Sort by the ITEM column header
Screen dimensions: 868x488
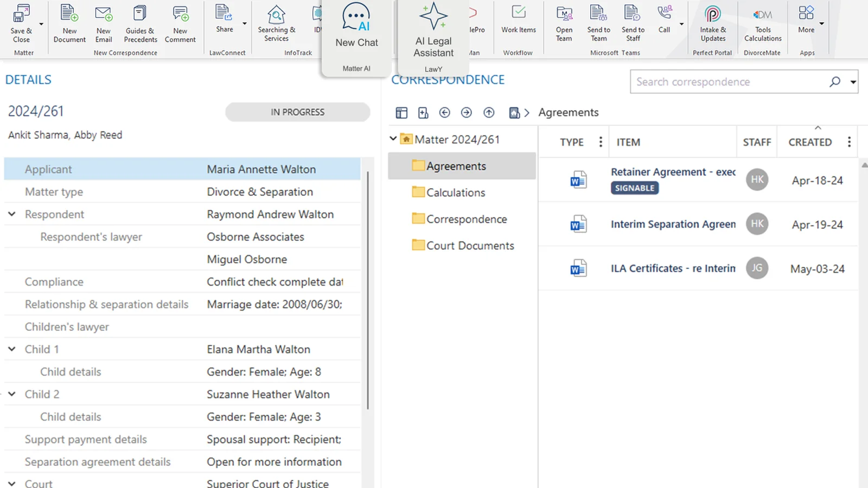coord(628,142)
